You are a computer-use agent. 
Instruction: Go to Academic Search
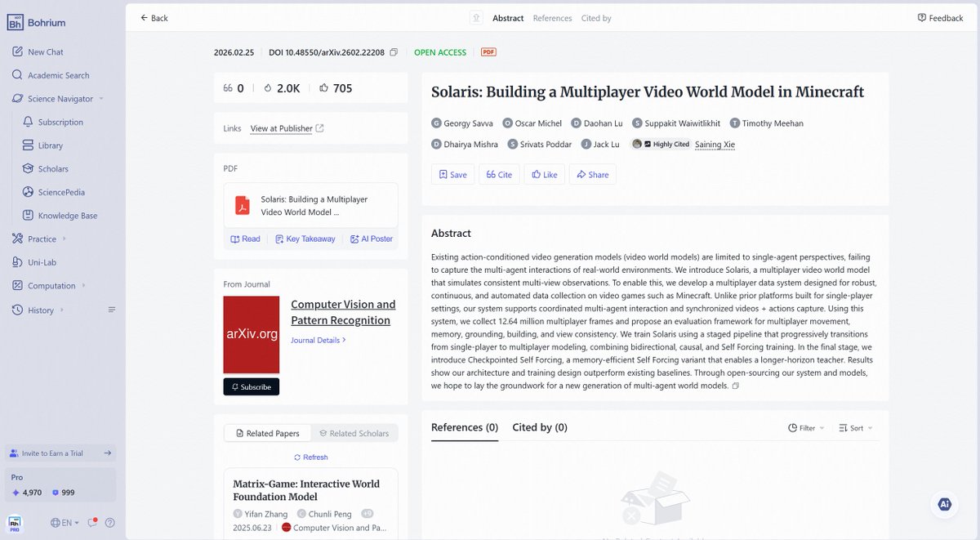[51, 75]
